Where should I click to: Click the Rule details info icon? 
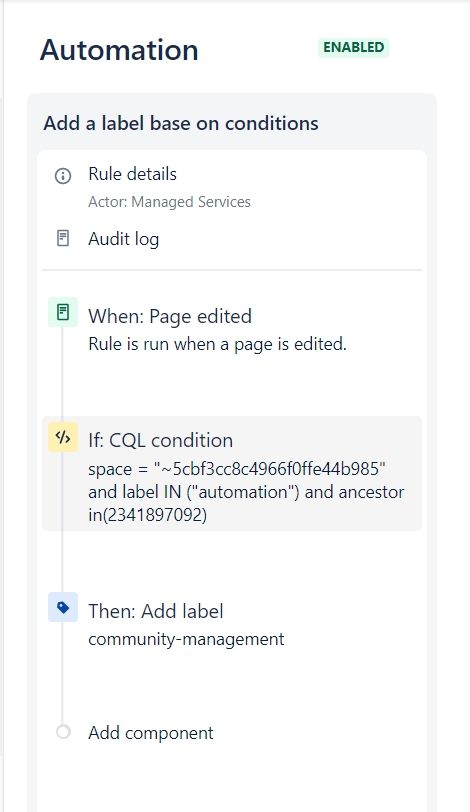[63, 176]
